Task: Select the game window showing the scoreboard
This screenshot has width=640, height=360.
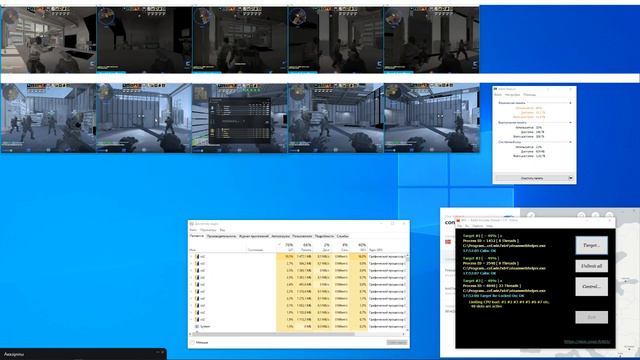Action: tap(240, 118)
